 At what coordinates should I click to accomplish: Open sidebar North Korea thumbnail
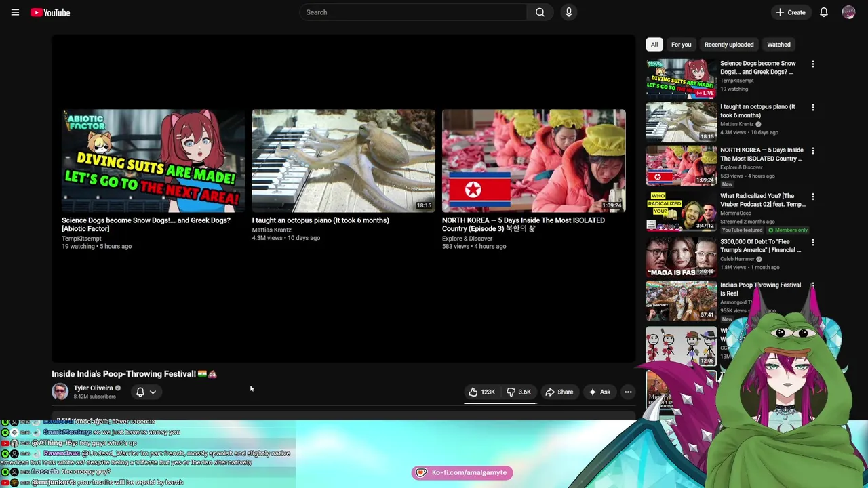681,165
